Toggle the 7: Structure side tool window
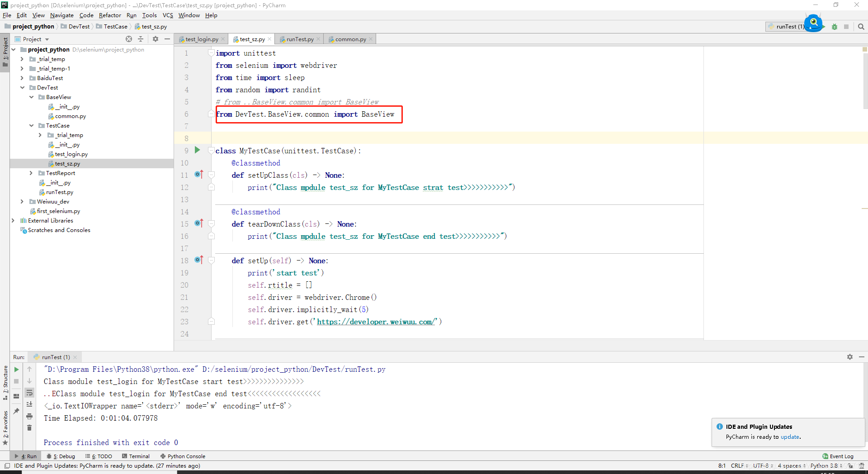This screenshot has height=474, width=868. [5, 383]
